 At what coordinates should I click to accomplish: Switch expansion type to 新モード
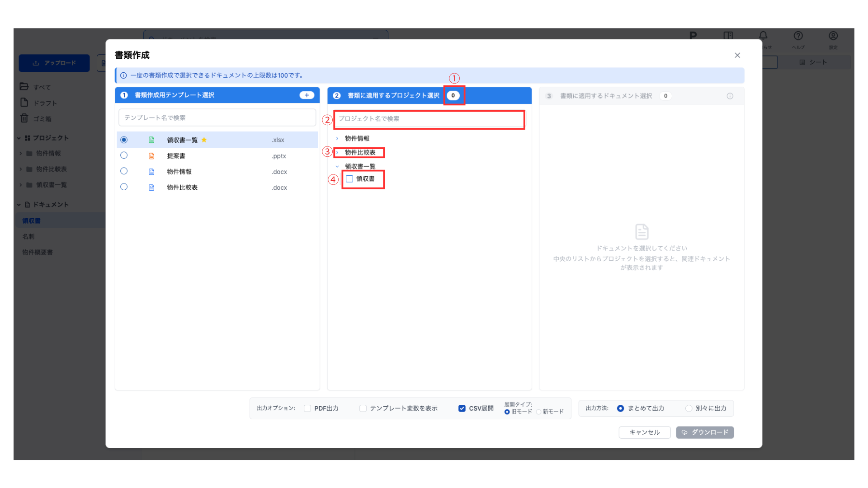coord(538,412)
